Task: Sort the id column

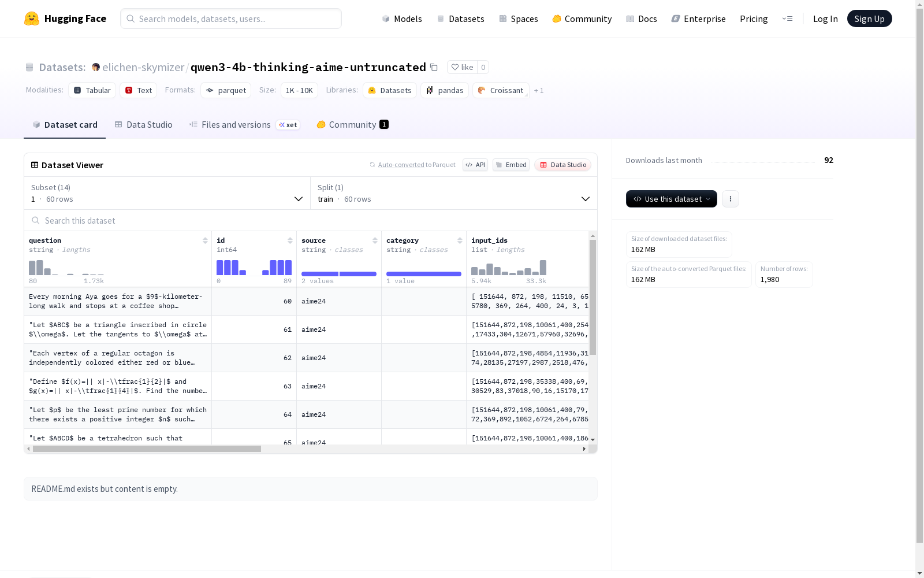Action: click(290, 240)
